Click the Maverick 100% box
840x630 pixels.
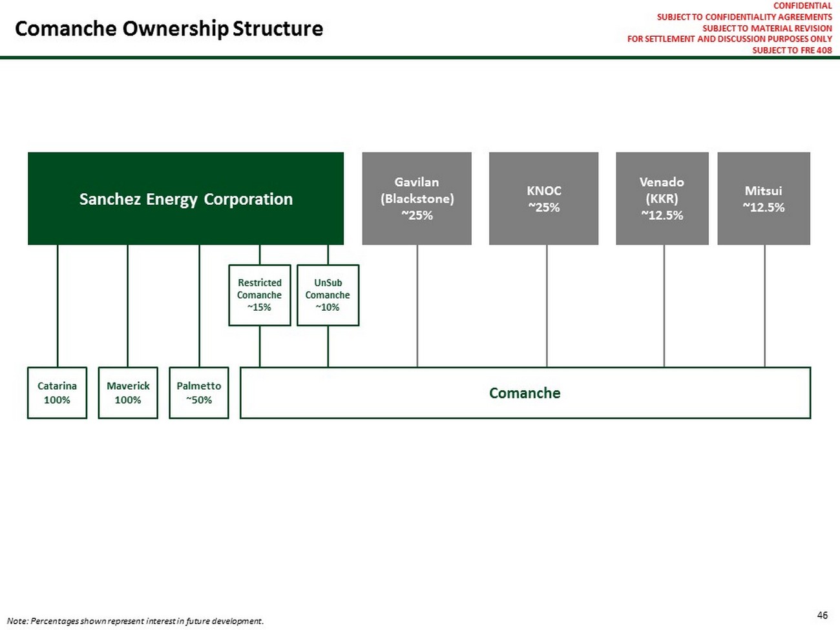point(128,393)
